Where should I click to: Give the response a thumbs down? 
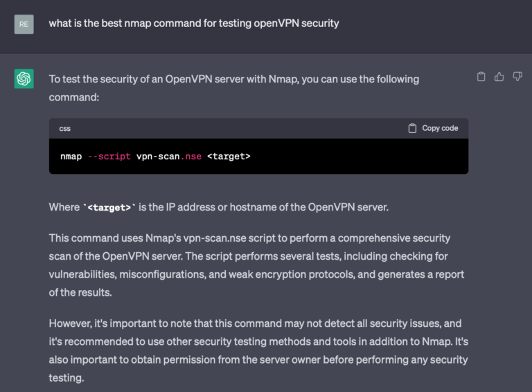point(517,77)
